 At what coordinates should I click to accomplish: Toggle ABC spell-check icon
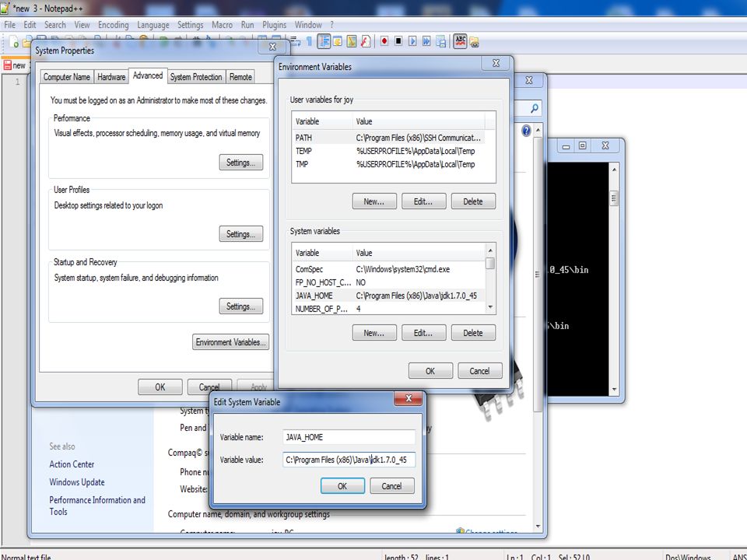[x=460, y=41]
